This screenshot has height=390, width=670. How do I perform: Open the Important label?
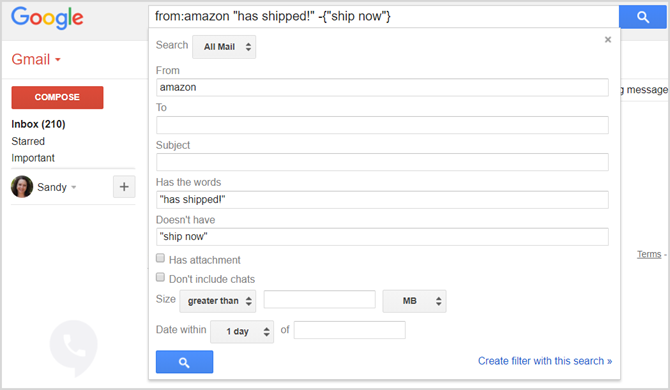[x=33, y=158]
